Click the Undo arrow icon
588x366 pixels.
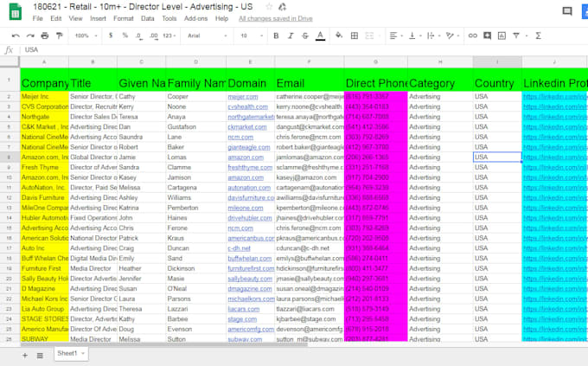coord(16,35)
